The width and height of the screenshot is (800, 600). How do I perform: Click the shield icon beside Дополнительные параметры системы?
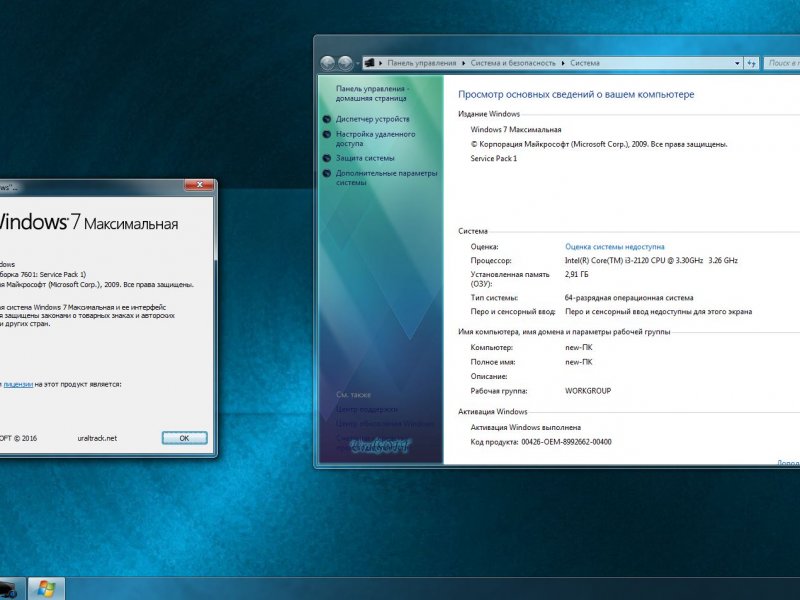327,173
